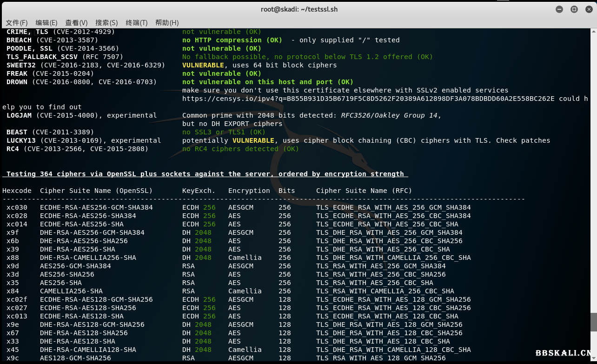Open the 查看(V) menu

(x=76, y=22)
